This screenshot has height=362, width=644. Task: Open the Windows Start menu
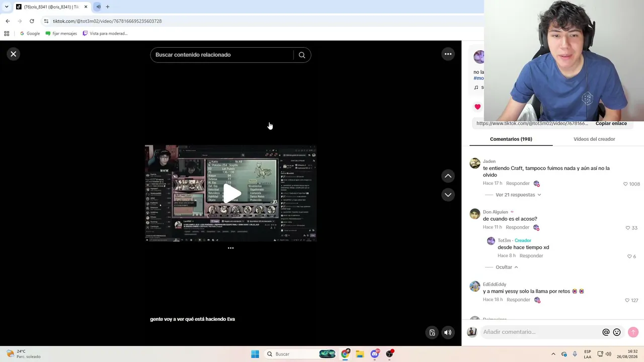click(255, 354)
